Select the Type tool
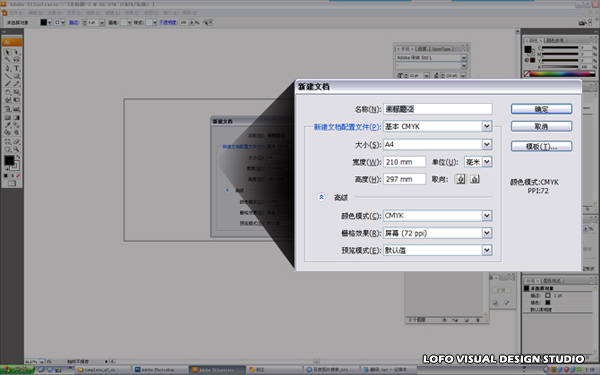600x375 pixels. (x=17, y=68)
